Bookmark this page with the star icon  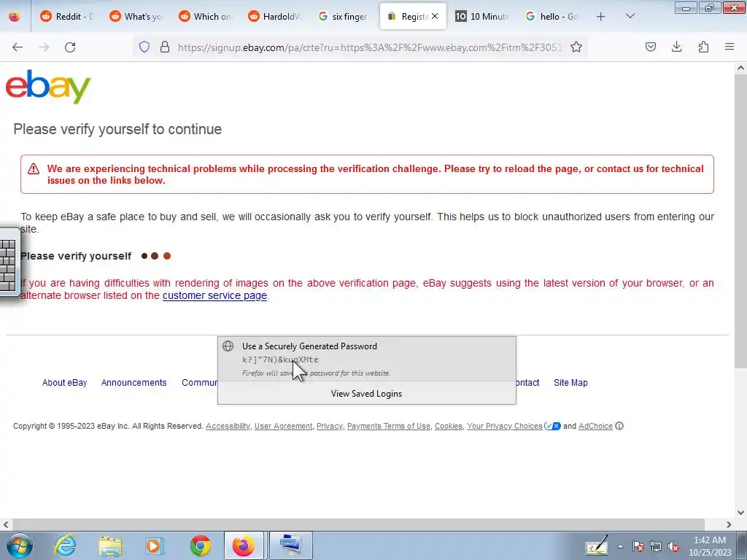(576, 47)
